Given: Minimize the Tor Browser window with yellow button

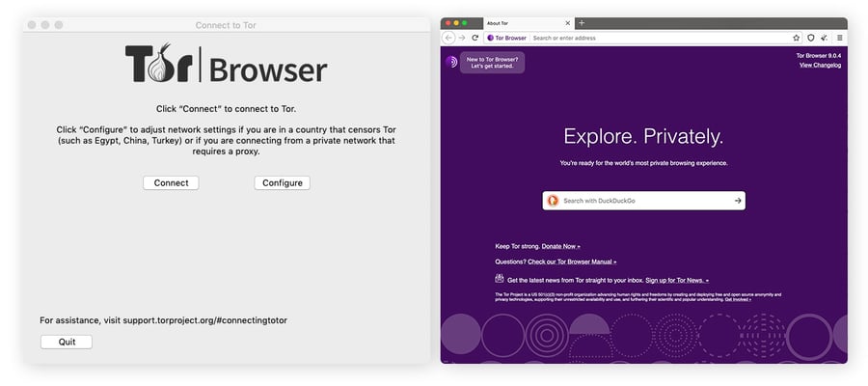Looking at the screenshot, I should coord(456,23).
